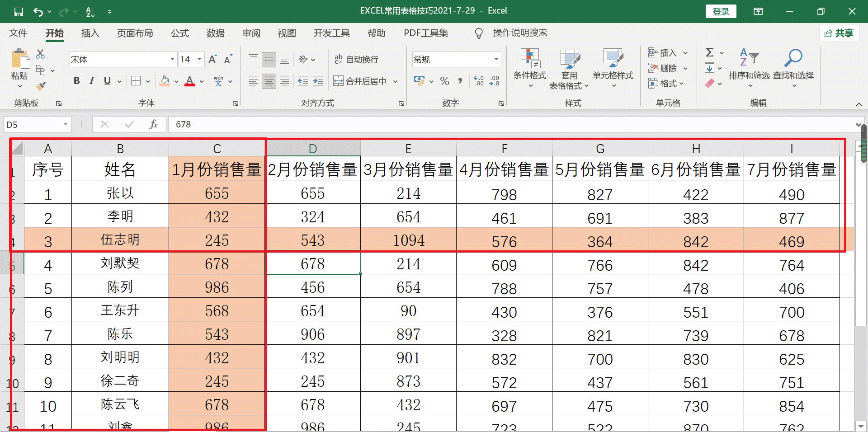The height and width of the screenshot is (432, 868).
Task: Switch to the 数据 ribbon tab
Action: (x=215, y=33)
